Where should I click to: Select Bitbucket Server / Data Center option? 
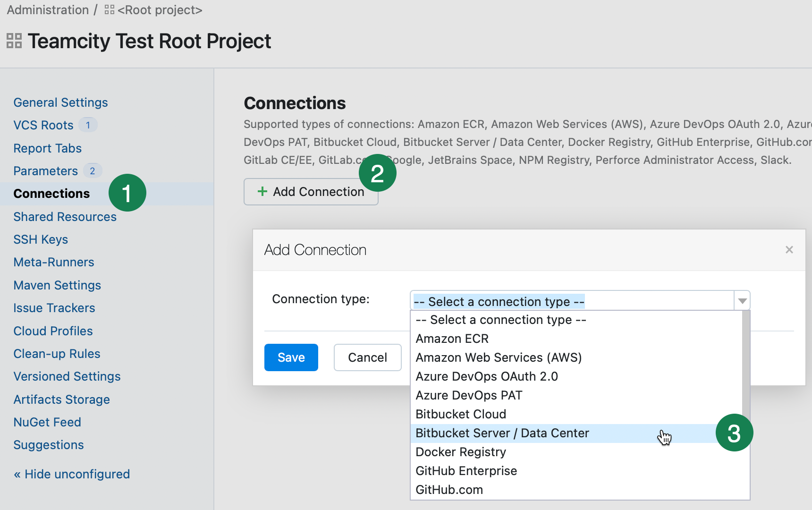tap(502, 433)
